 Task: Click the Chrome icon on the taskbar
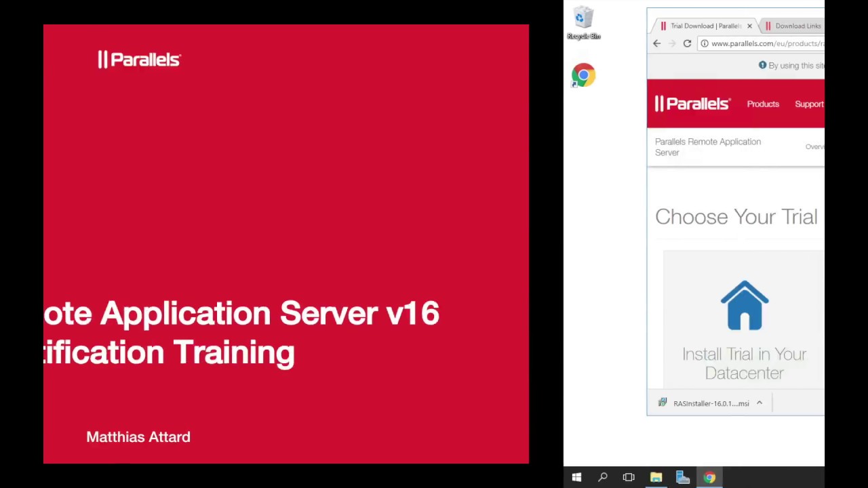[709, 477]
